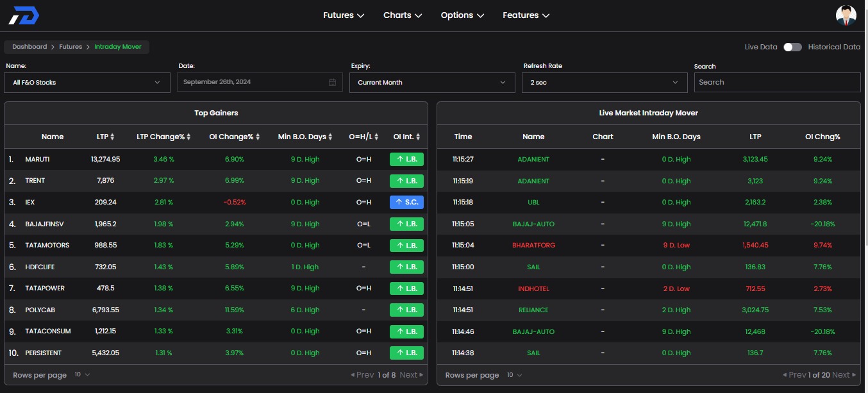Open the Options menu
This screenshot has width=868, height=393.
click(462, 15)
